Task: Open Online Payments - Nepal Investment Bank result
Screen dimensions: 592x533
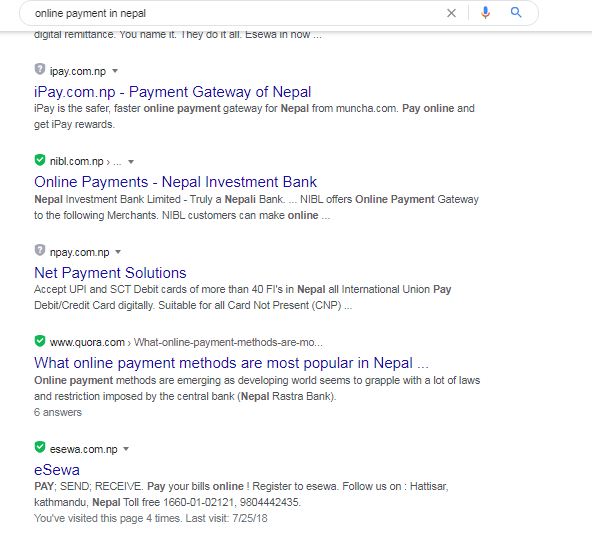Action: click(176, 182)
